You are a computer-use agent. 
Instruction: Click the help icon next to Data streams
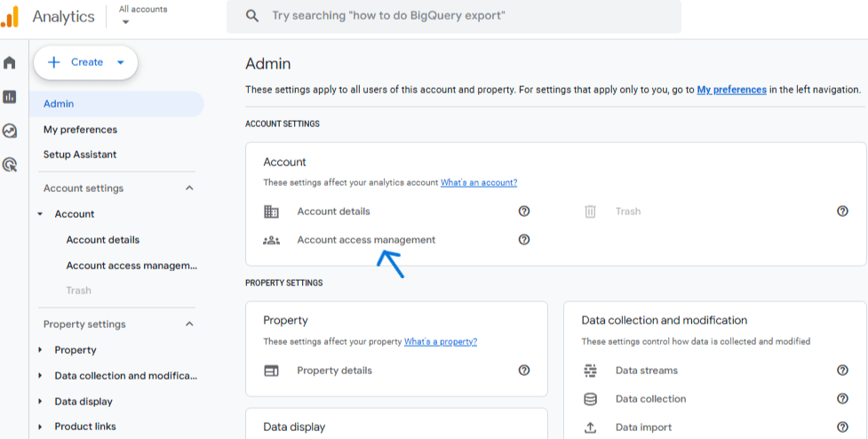click(x=842, y=371)
